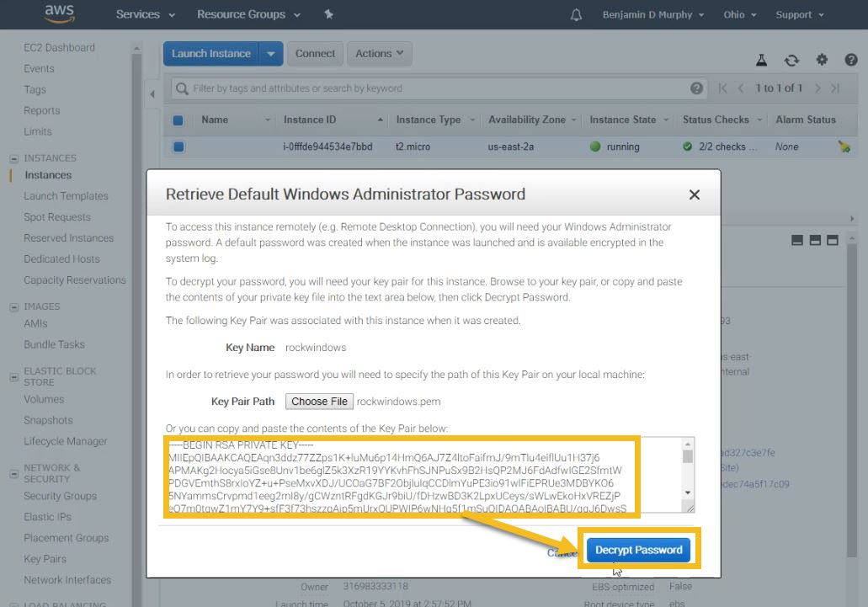Open the table settings gear icon
868x607 pixels.
pos(822,59)
